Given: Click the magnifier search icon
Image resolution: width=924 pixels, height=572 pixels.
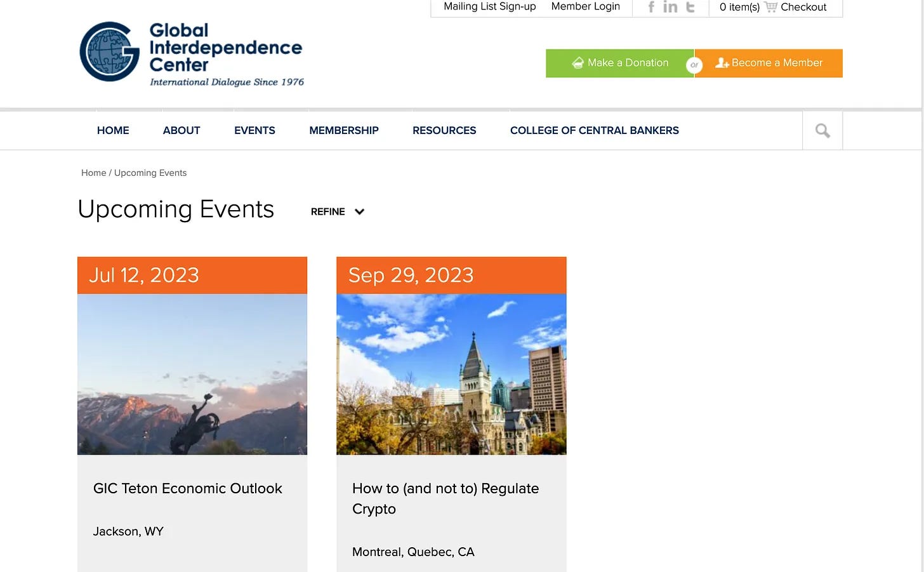Looking at the screenshot, I should tap(822, 131).
